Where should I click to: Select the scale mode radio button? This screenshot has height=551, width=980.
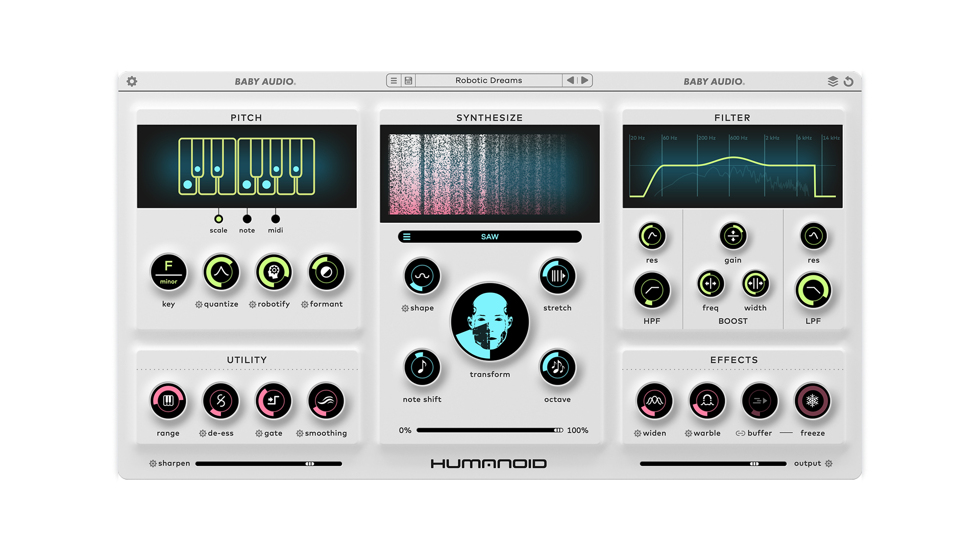click(218, 219)
